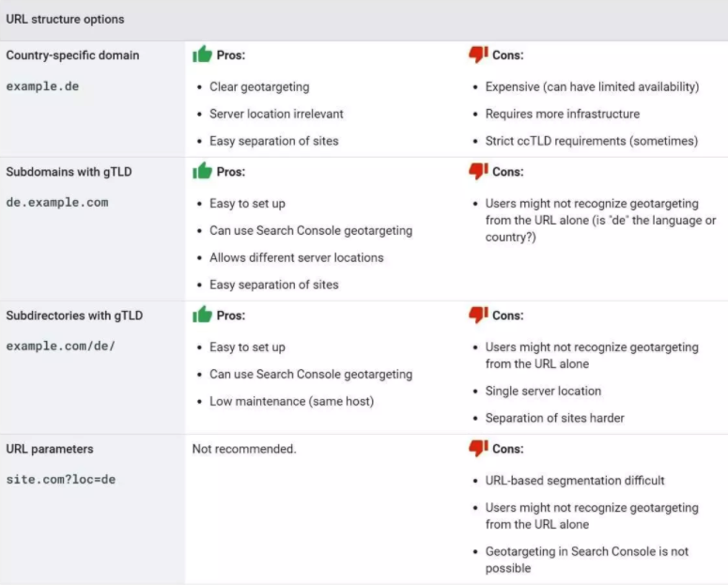This screenshot has height=585, width=728.
Task: Click the thumbs-up icon in Subdirectories row
Action: coord(202,315)
